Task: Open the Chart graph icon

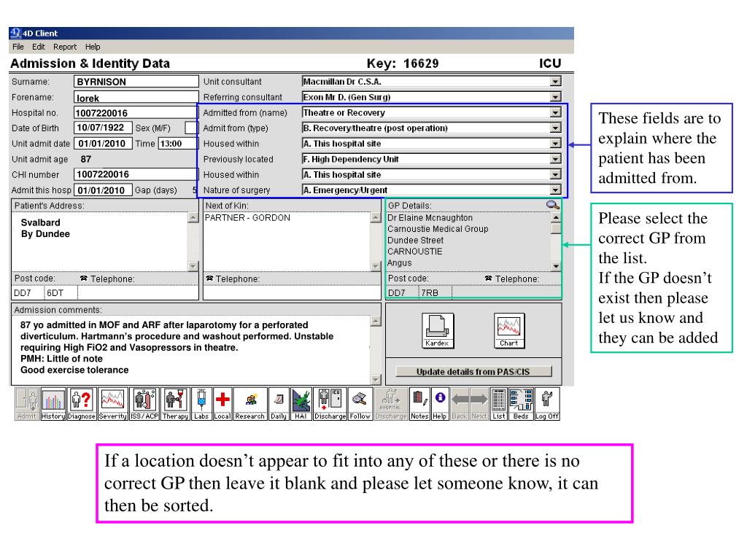Action: [x=508, y=330]
